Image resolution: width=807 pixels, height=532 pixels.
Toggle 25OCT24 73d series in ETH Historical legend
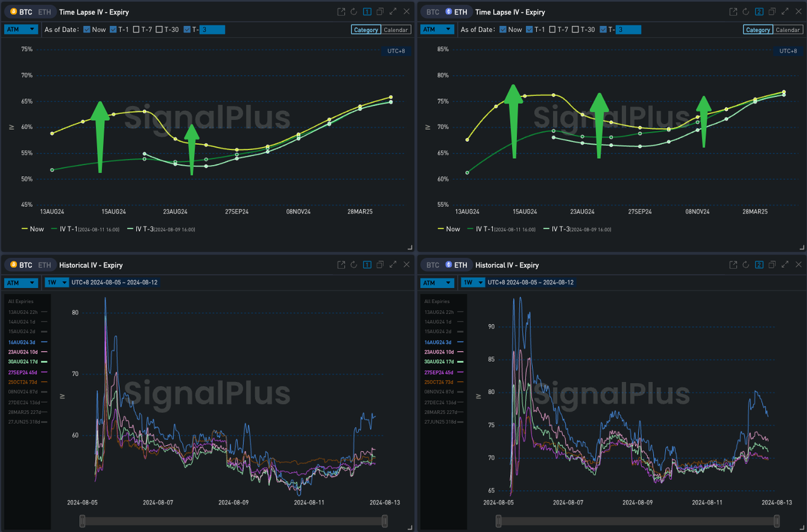443,382
